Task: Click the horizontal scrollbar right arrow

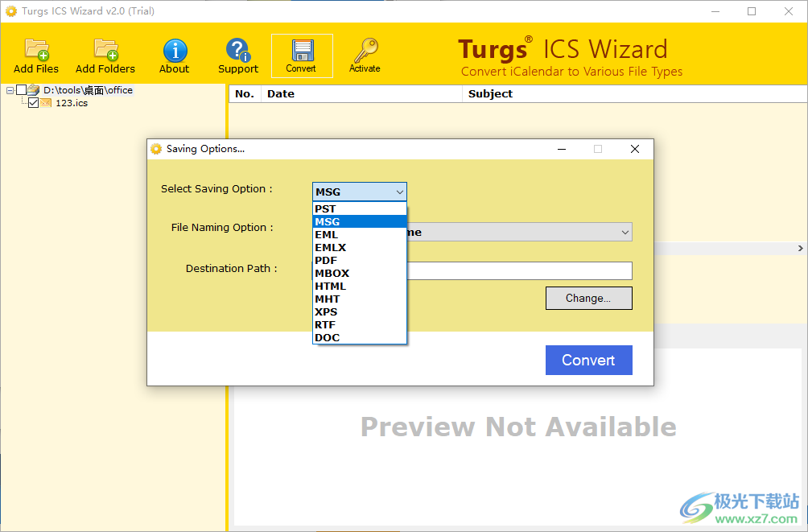Action: 800,249
